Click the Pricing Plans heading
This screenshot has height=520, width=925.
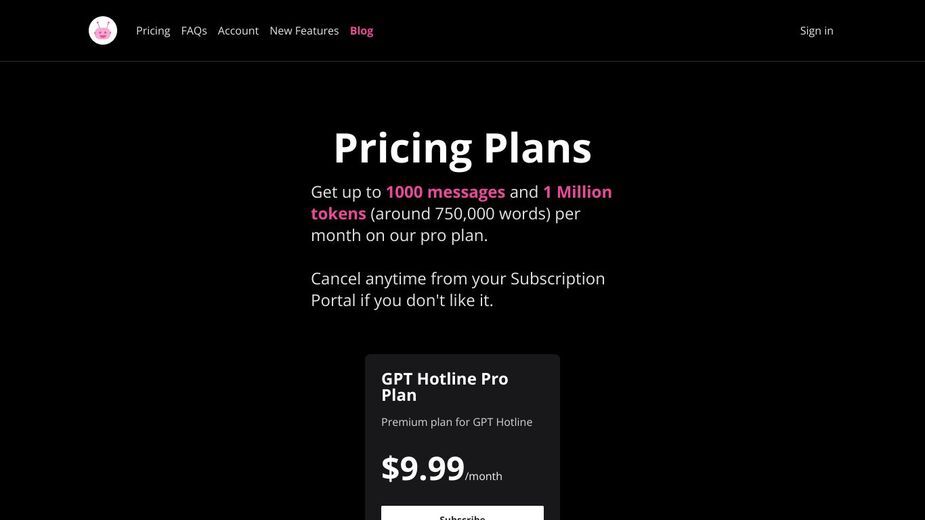point(462,148)
